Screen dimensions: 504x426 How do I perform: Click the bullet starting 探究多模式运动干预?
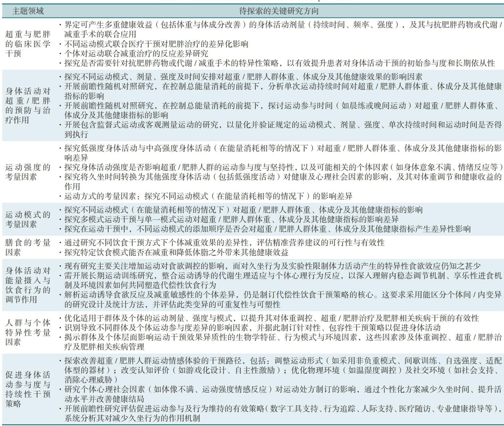(231, 219)
